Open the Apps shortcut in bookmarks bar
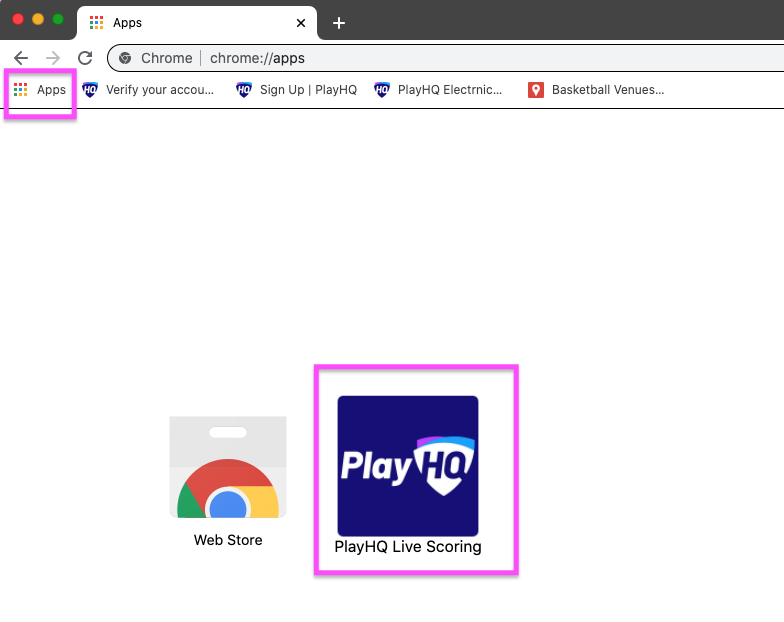Viewport: 784px width, 622px height. 40,90
